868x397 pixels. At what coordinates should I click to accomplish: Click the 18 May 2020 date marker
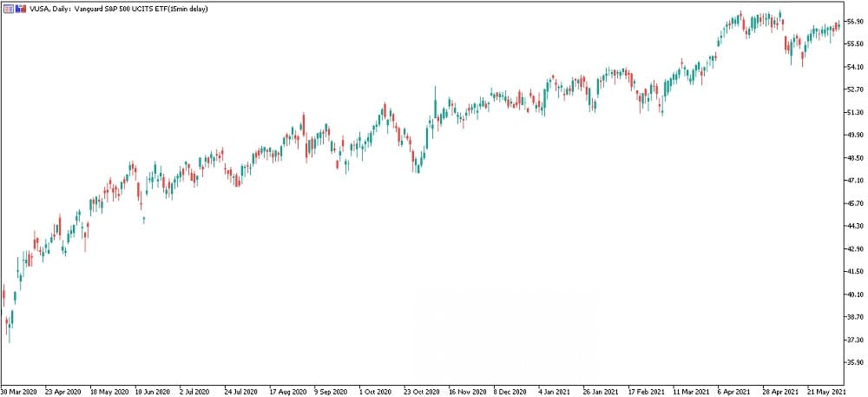108,391
